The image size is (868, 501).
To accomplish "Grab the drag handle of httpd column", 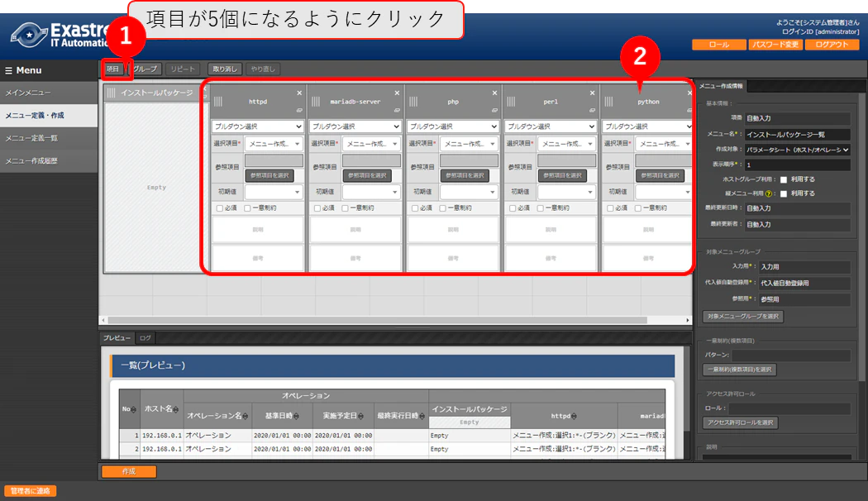I will pyautogui.click(x=218, y=102).
